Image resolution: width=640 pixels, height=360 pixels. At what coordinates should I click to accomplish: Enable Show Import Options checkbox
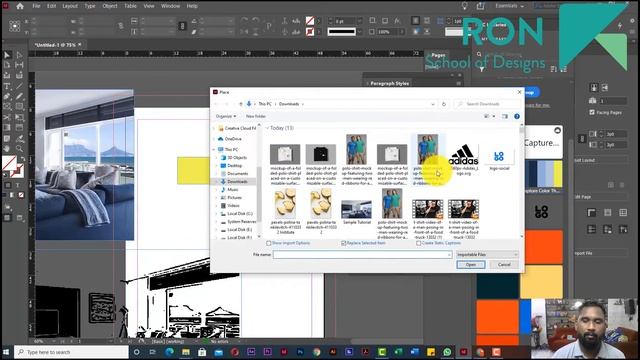coord(269,243)
